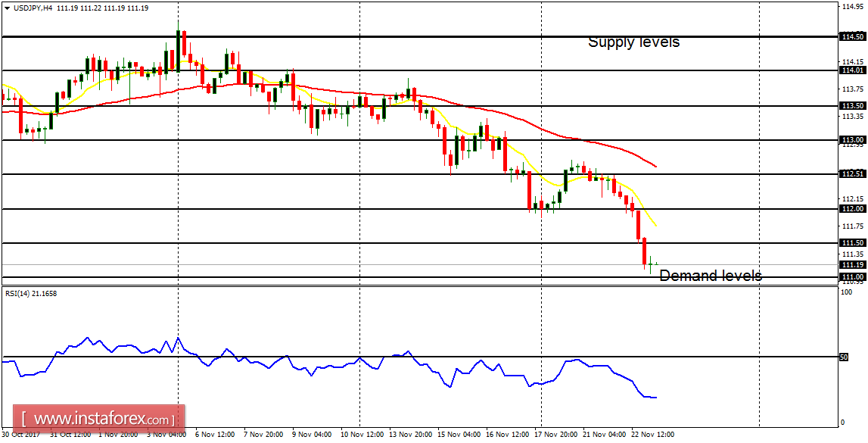Click the current price 111.19 label

point(852,265)
